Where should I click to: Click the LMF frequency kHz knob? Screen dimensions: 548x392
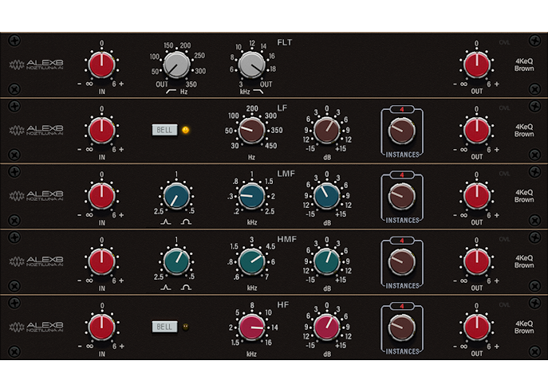(250, 195)
